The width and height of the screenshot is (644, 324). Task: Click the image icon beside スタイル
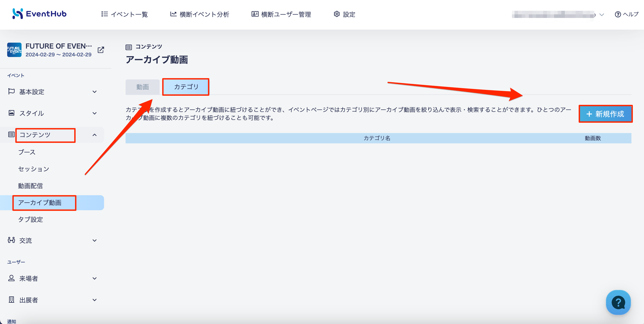click(11, 113)
